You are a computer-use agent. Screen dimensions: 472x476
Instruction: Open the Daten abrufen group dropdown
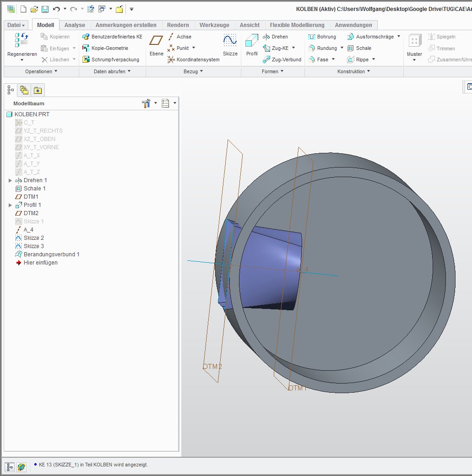pos(112,71)
